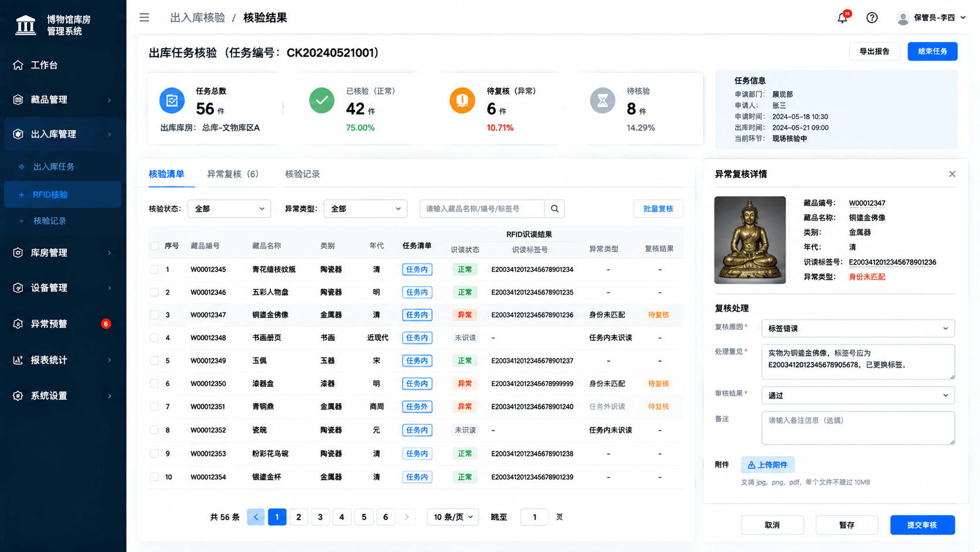Click the 报表统计 chart icon
The image size is (980, 552).
tap(18, 360)
